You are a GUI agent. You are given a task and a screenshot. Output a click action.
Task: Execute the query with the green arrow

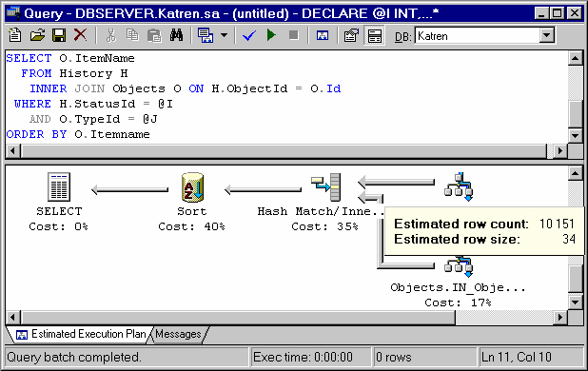(x=271, y=35)
